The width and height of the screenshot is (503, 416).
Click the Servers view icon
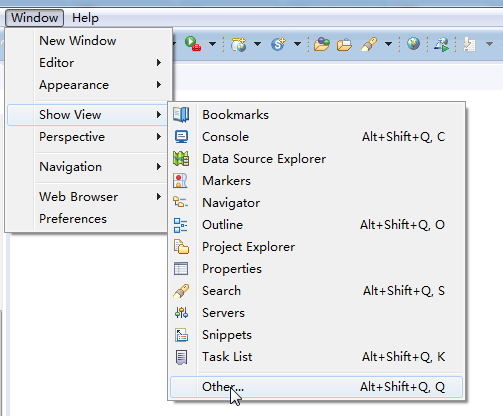(x=181, y=313)
